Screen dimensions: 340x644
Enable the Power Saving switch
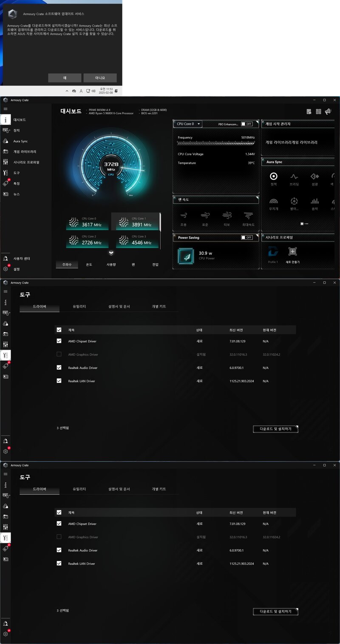click(x=246, y=237)
